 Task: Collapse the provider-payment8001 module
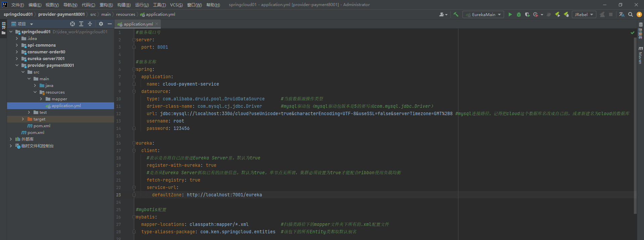coord(17,65)
